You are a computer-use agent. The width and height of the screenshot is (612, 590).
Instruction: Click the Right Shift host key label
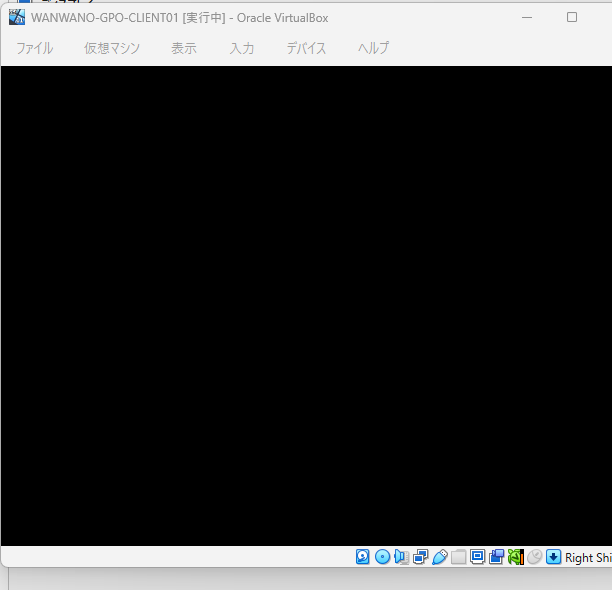pos(588,558)
